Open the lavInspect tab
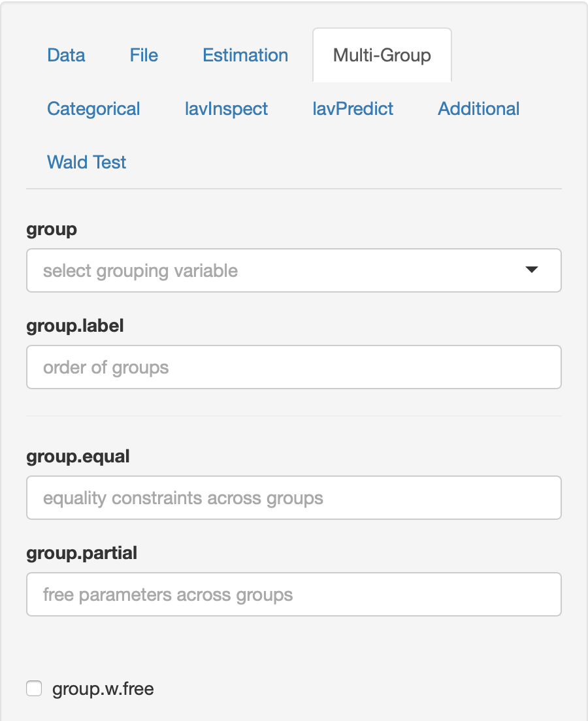 227,109
